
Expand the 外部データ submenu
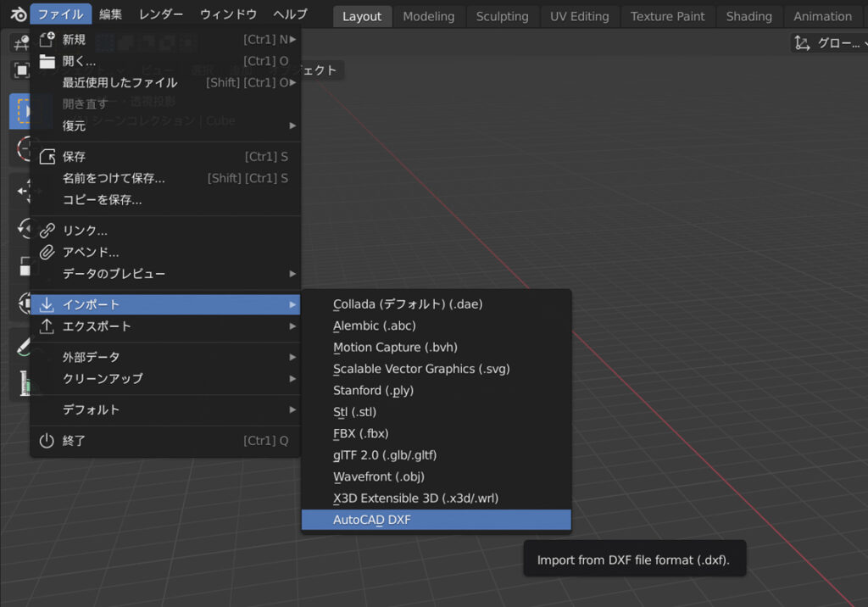pos(165,357)
